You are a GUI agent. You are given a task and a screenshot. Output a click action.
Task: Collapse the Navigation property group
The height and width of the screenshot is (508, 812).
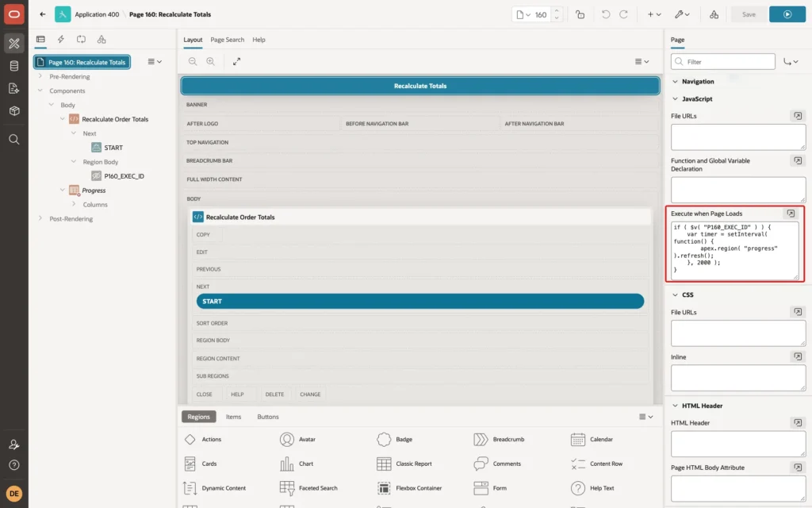675,82
